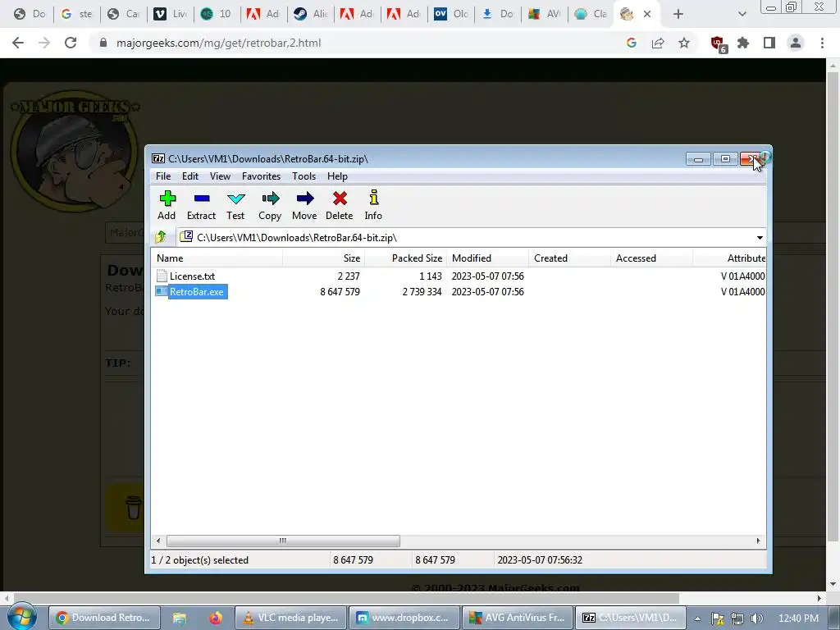Sort by the Created column header

pos(569,258)
